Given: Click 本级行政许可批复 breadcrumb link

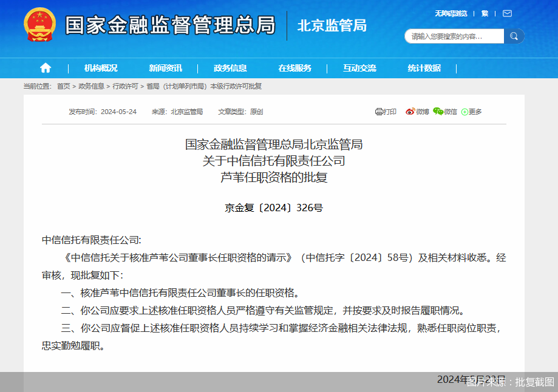Looking at the screenshot, I should tap(236, 86).
